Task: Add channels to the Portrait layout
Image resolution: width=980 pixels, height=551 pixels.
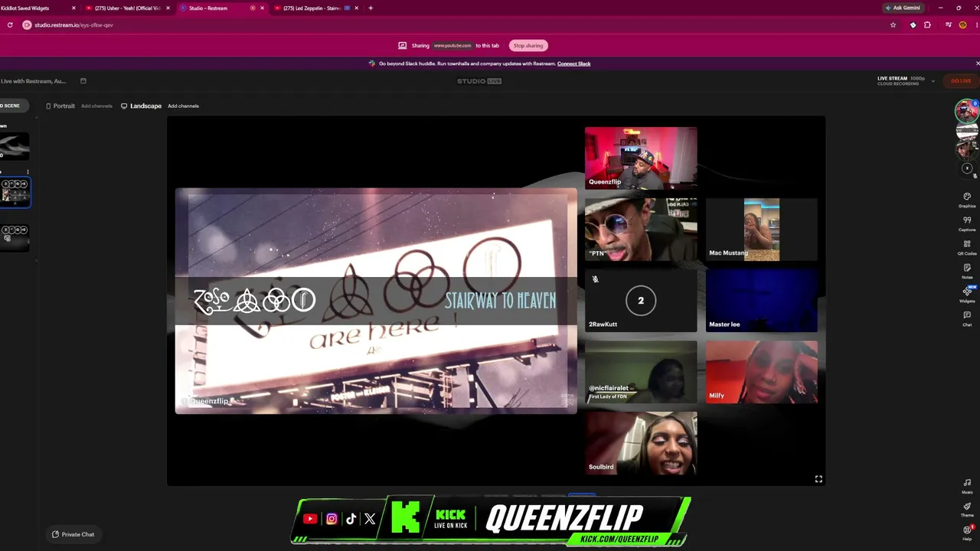Action: coord(96,106)
